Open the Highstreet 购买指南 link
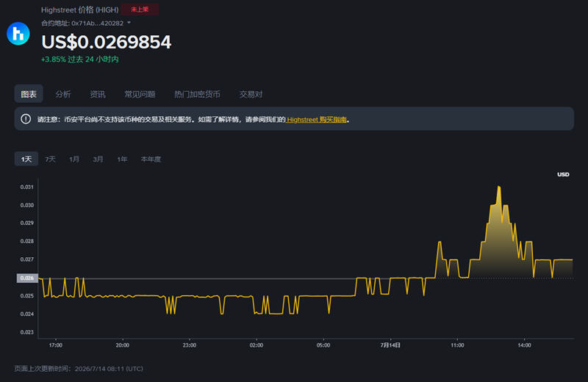This screenshot has height=382, width=588. pyautogui.click(x=317, y=120)
